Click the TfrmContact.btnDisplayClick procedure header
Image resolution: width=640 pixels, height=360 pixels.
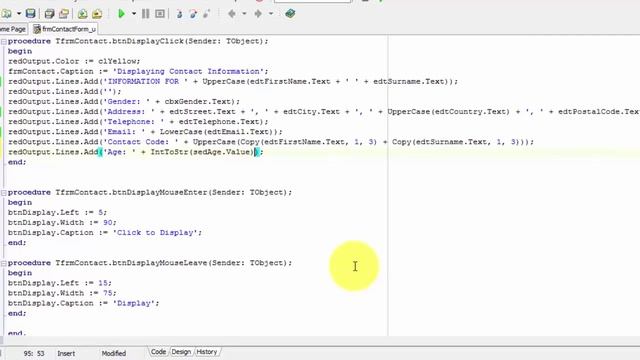[138, 41]
